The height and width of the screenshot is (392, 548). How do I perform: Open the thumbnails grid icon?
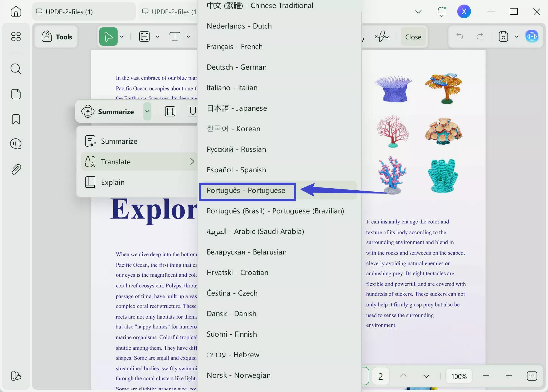tap(16, 37)
